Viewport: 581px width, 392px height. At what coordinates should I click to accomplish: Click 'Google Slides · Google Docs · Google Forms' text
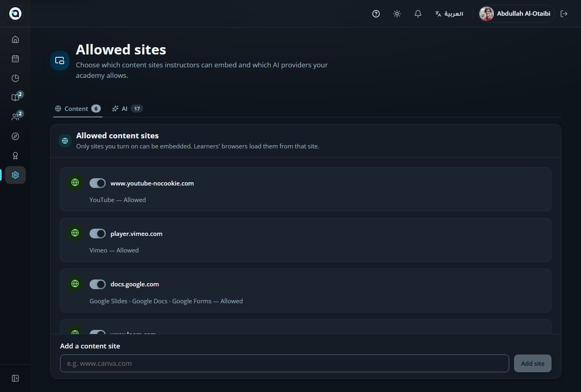(x=150, y=301)
